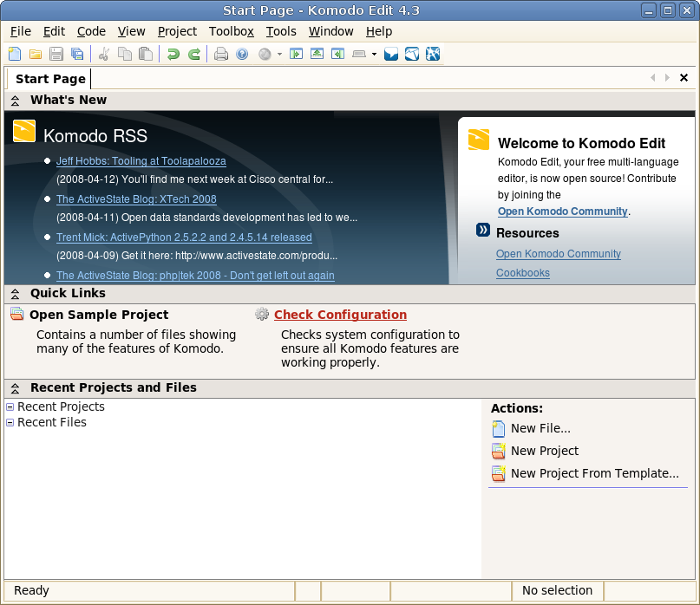
Task: Click the Resources double-arrow icon
Action: point(482,230)
